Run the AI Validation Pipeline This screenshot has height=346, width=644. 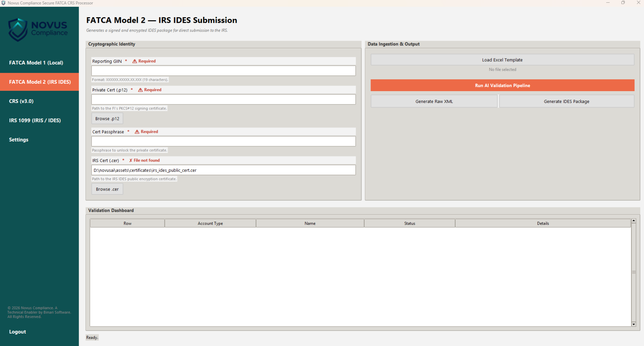click(502, 85)
